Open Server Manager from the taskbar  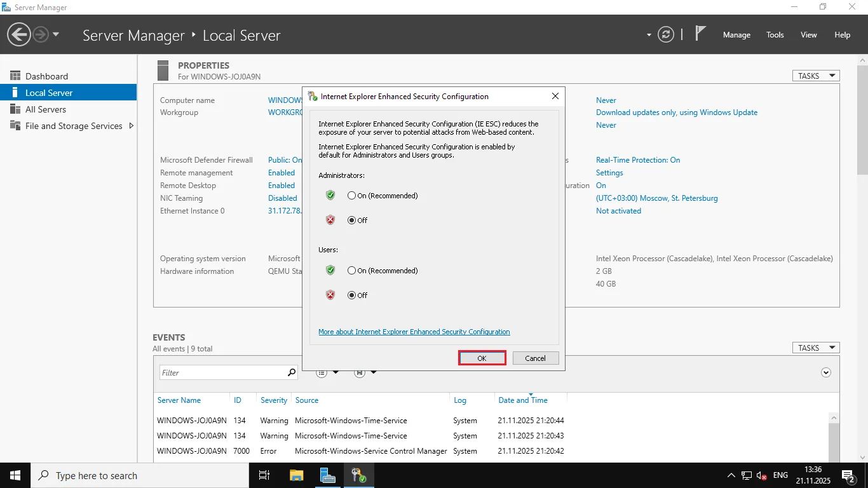(x=327, y=475)
